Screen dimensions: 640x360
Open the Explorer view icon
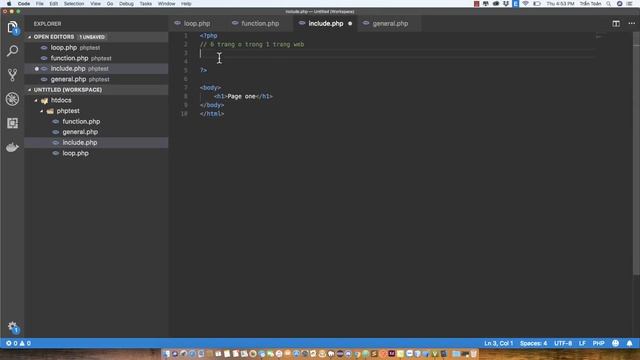[12, 27]
